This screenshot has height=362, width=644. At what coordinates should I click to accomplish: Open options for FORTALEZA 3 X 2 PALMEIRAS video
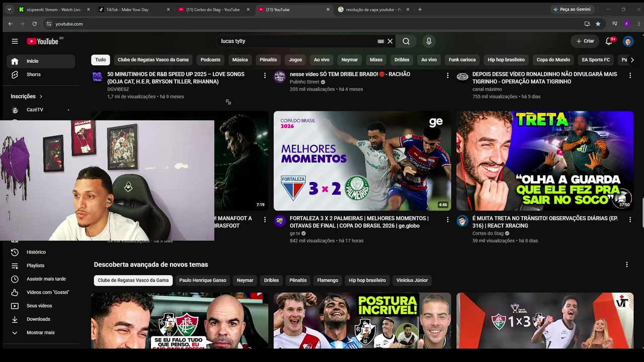(447, 220)
